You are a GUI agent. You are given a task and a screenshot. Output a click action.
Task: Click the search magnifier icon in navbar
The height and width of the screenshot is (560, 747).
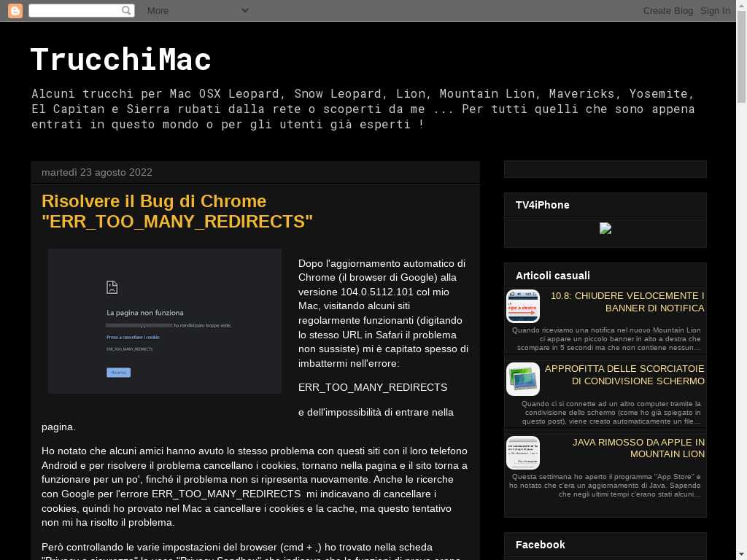125,10
